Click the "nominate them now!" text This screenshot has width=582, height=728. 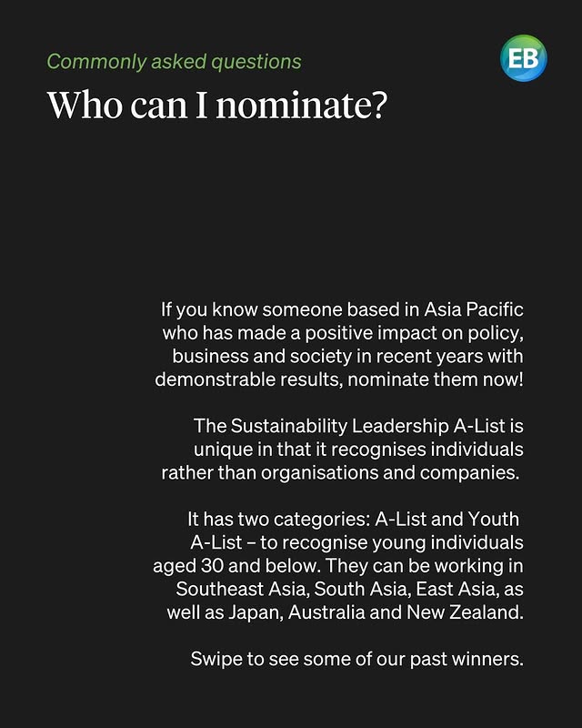[436, 379]
